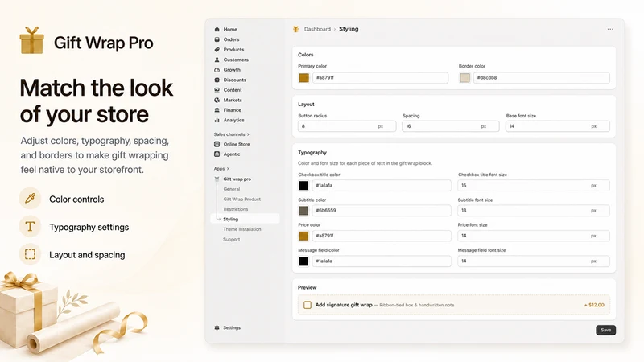Go to General under Gift wrap pro
Screen dimensions: 644x362
[232, 189]
